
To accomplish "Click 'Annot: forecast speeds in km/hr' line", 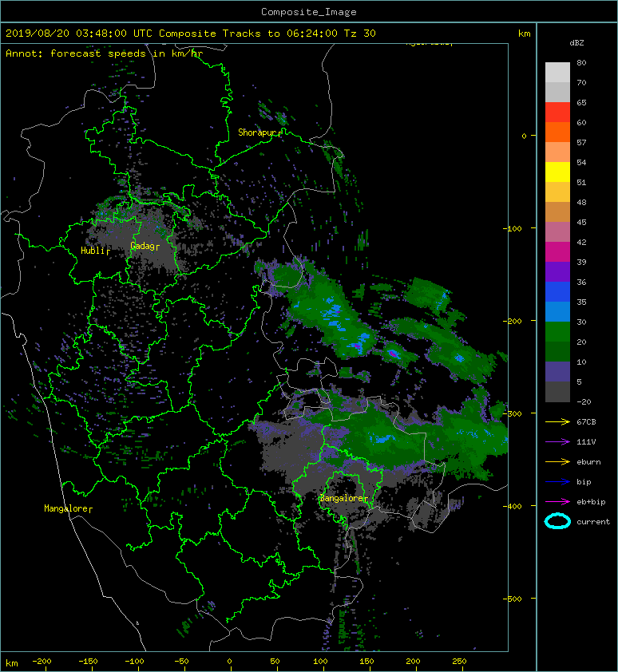I will (105, 53).
